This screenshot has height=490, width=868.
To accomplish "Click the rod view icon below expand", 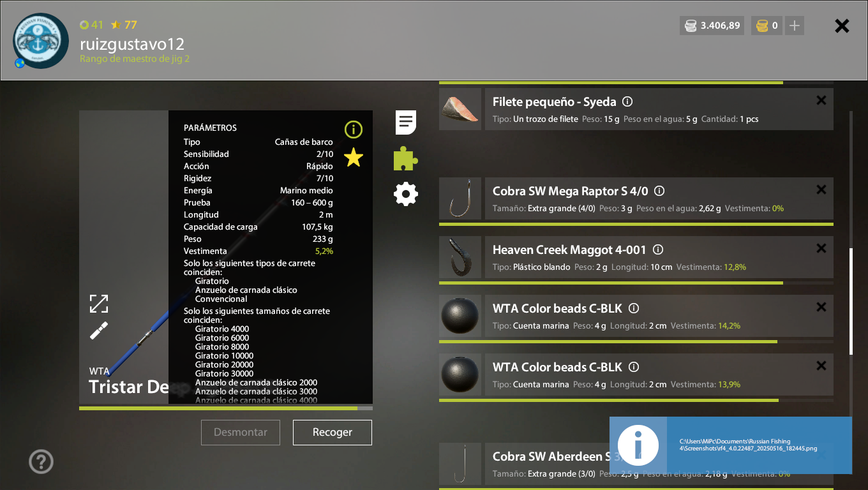I will click(99, 330).
